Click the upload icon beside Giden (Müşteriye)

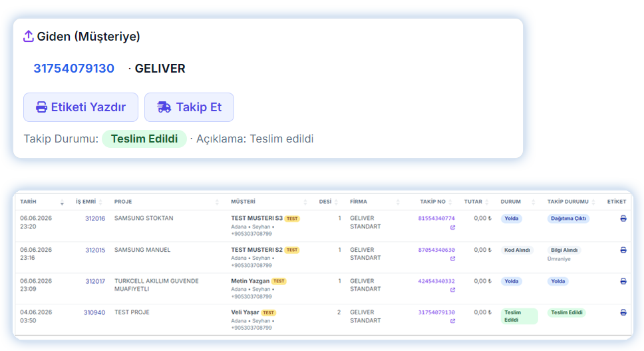(28, 36)
